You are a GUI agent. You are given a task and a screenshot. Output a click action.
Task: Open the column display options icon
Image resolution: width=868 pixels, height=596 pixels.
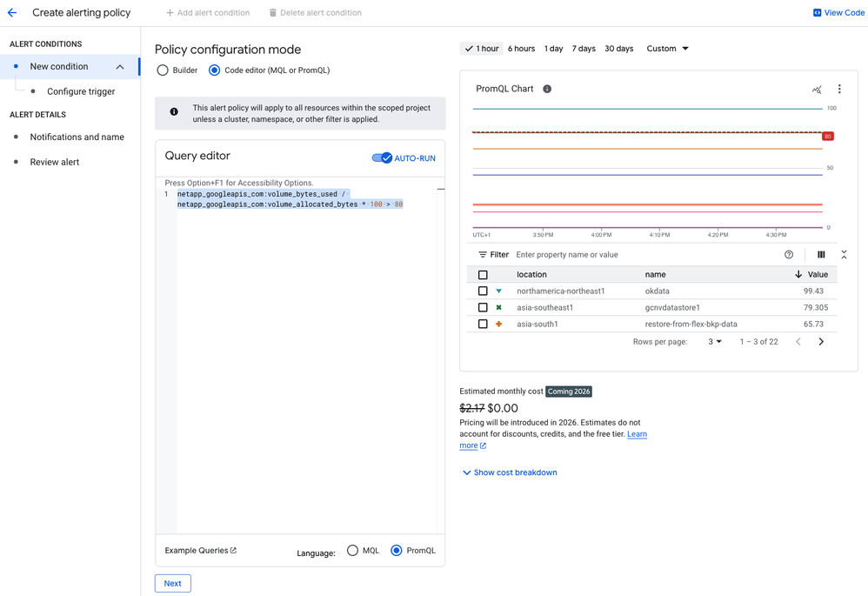tap(821, 255)
